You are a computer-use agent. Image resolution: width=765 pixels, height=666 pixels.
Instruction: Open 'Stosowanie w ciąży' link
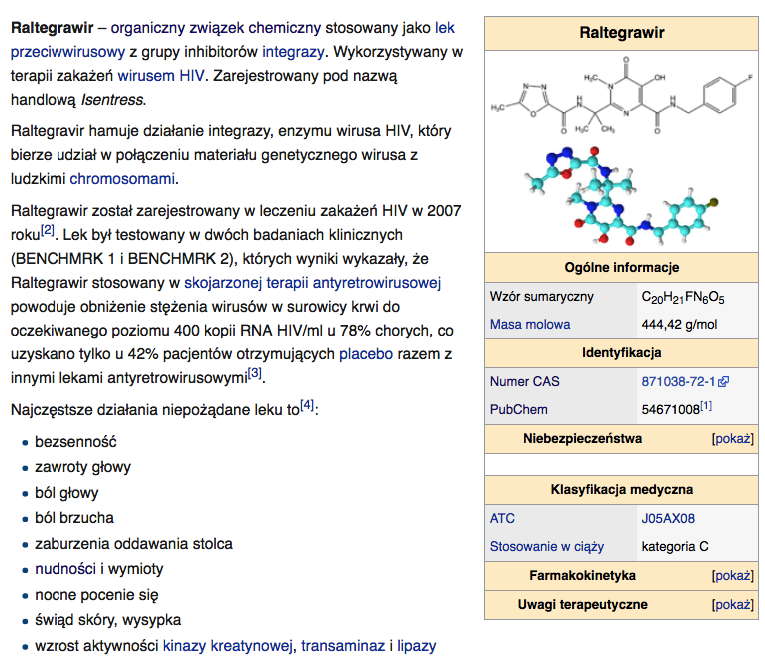547,546
